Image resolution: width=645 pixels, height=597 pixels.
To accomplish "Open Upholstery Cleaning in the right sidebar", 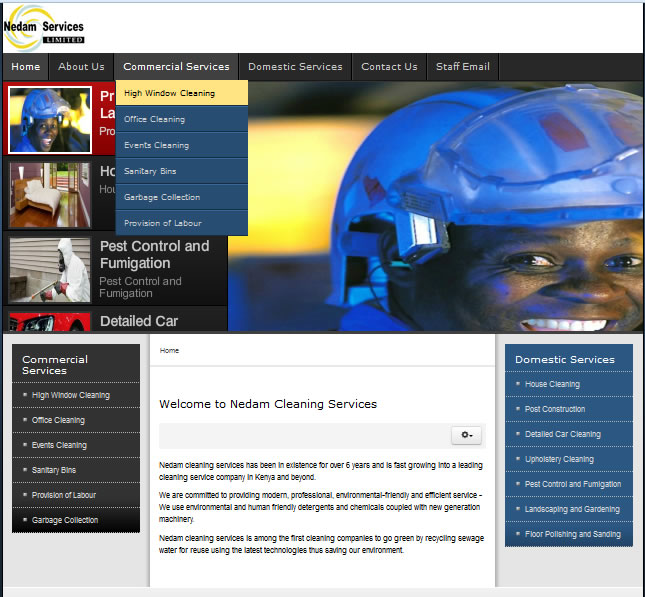I will coord(559,459).
